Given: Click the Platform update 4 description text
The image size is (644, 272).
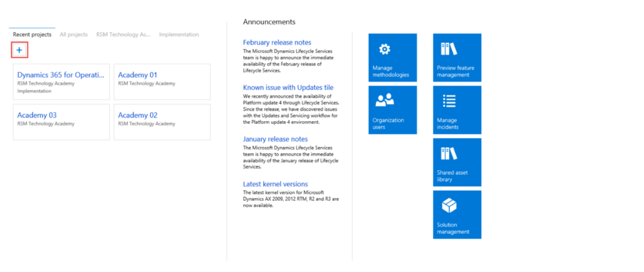Looking at the screenshot, I should (x=291, y=109).
